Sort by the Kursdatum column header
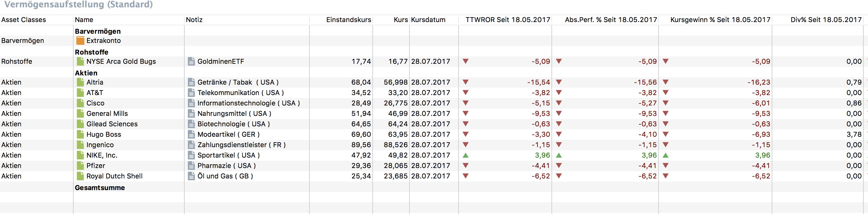This screenshot has width=868, height=214. click(x=428, y=20)
